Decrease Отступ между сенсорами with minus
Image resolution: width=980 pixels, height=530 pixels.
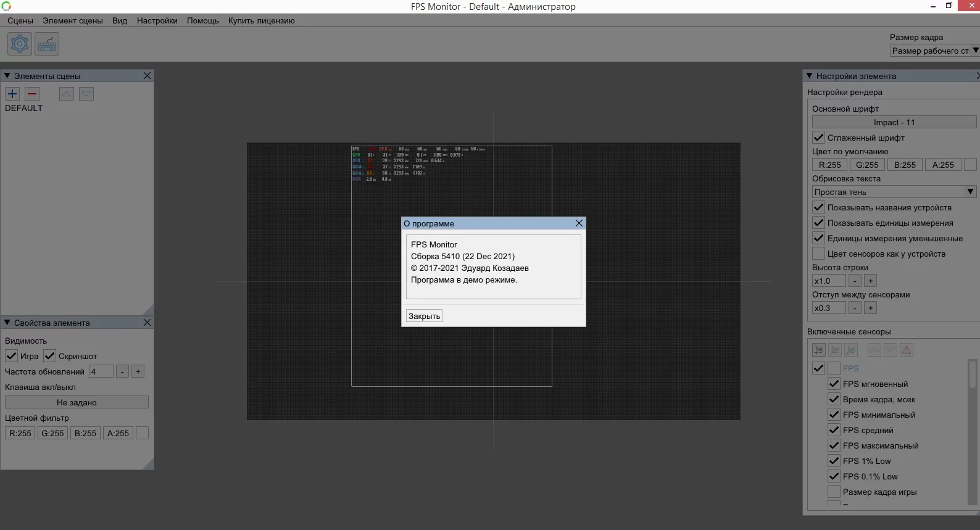855,308
